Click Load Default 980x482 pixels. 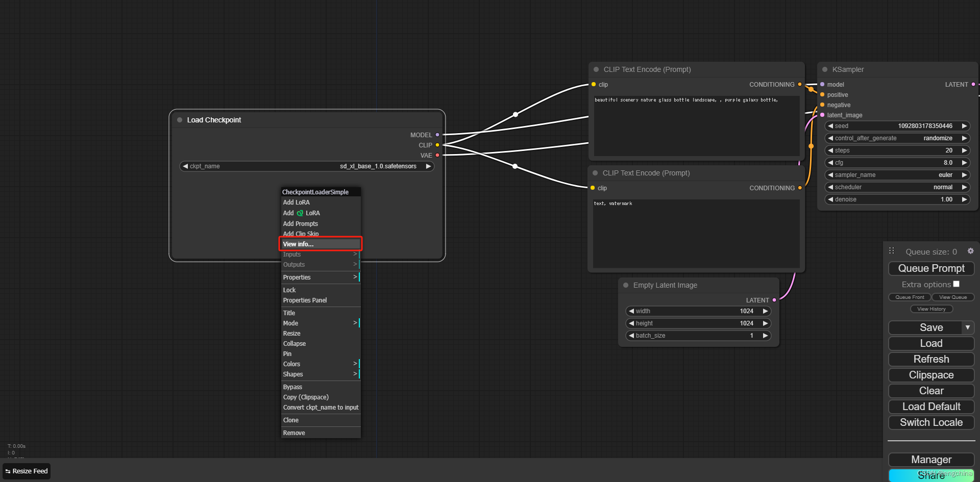[x=931, y=407]
